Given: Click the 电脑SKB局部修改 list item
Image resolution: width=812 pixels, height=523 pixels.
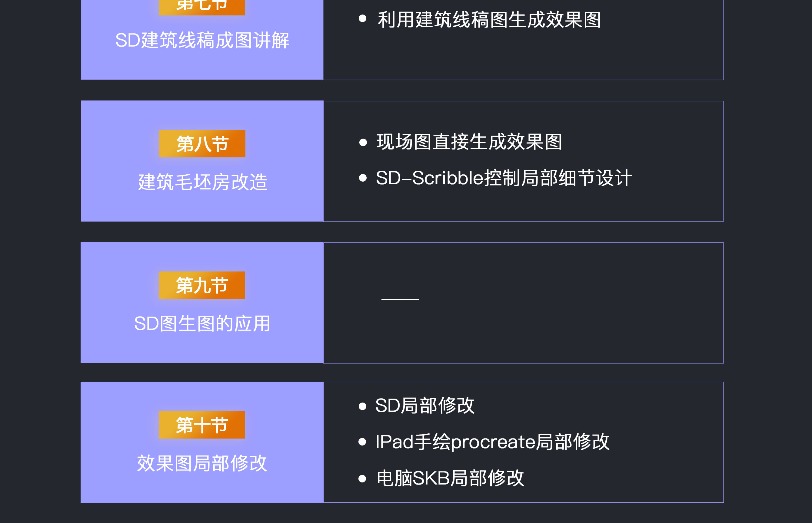Looking at the screenshot, I should tap(450, 478).
